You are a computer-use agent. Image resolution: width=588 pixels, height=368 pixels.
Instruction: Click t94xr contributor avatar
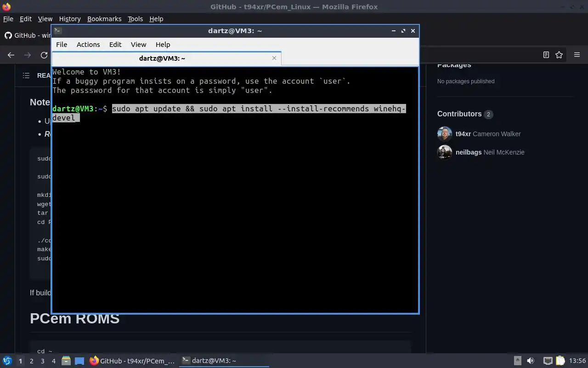coord(445,134)
